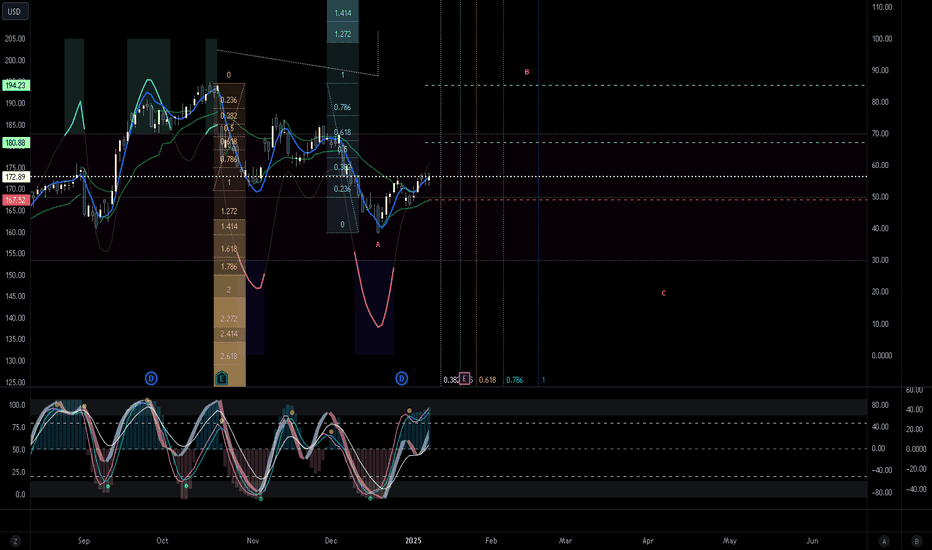Click the Apr label on the time axis
The image size is (932, 550).
(648, 540)
